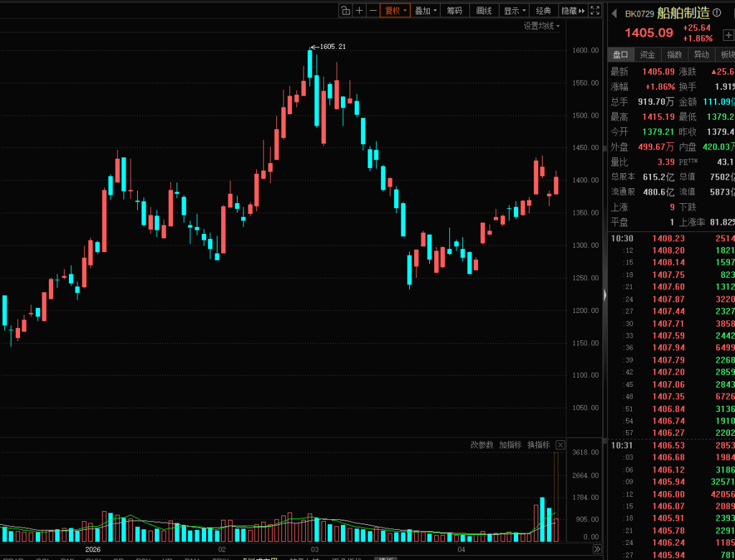
Task: Expand the 叠加 dropdown menu
Action: pyautogui.click(x=426, y=11)
